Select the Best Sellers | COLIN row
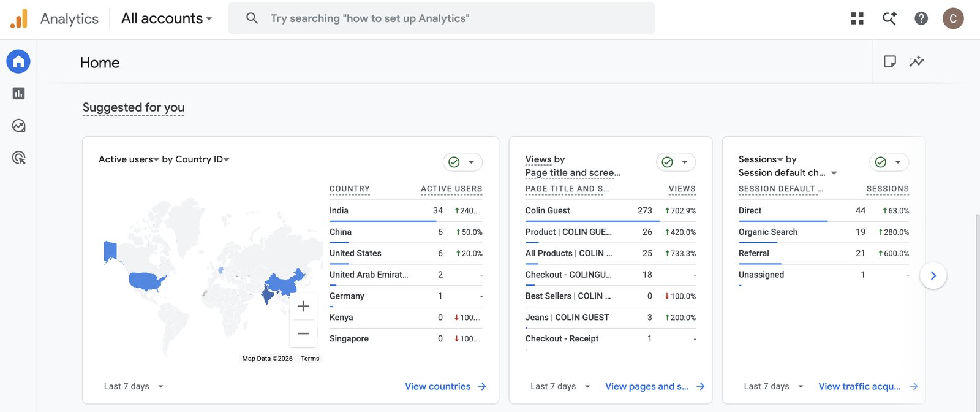The width and height of the screenshot is (980, 412). [611, 296]
